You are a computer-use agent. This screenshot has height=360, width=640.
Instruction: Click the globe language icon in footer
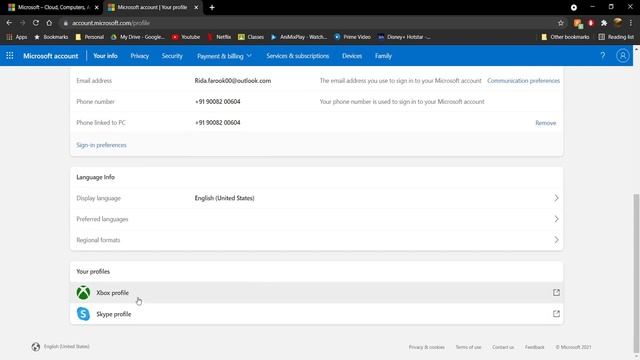click(x=36, y=347)
